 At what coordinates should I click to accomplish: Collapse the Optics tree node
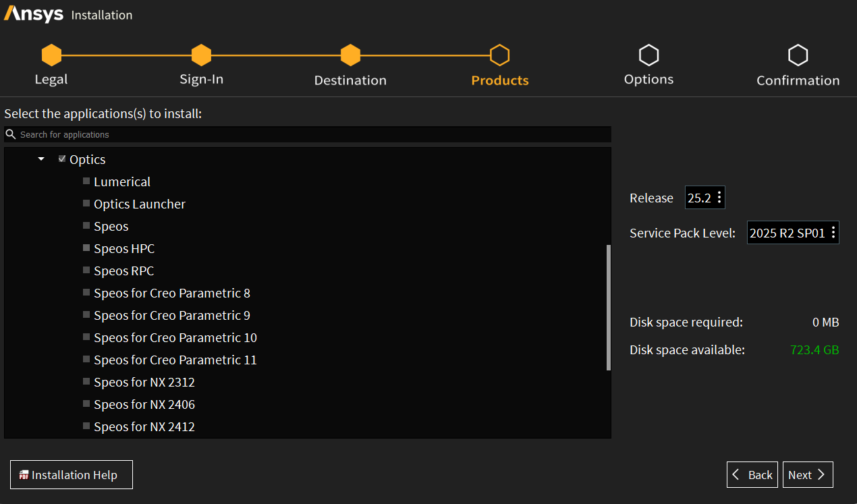click(x=41, y=159)
